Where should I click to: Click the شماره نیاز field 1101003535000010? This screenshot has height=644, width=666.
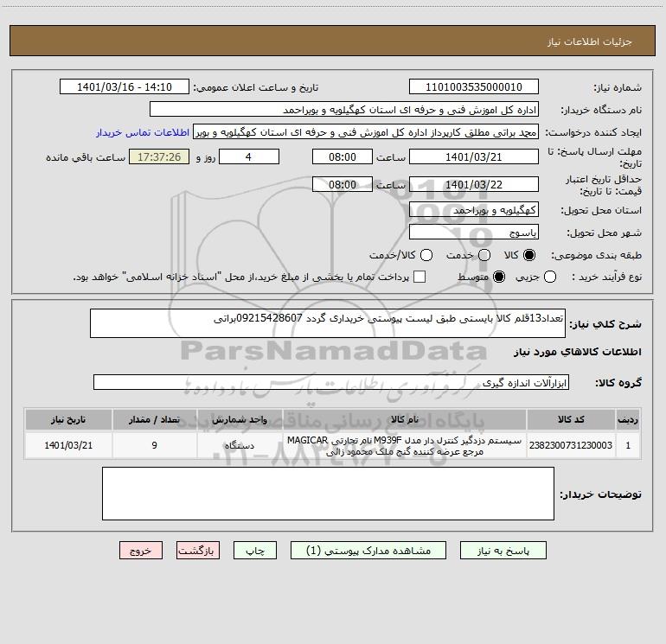coord(474,87)
